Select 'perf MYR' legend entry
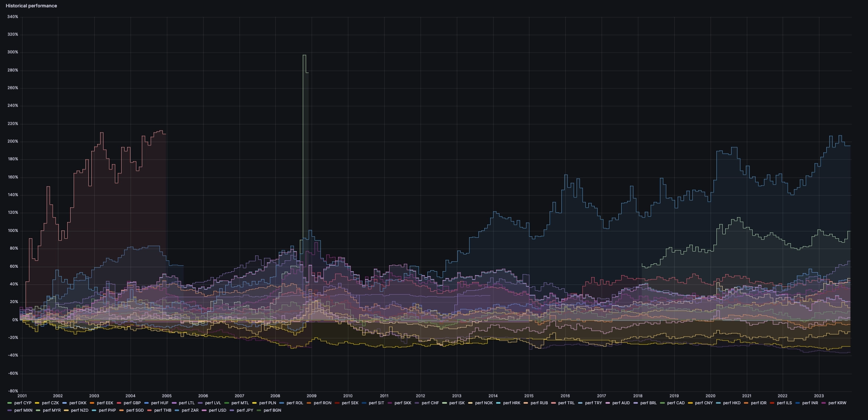Screen dimensions: 868x420 coord(52,410)
